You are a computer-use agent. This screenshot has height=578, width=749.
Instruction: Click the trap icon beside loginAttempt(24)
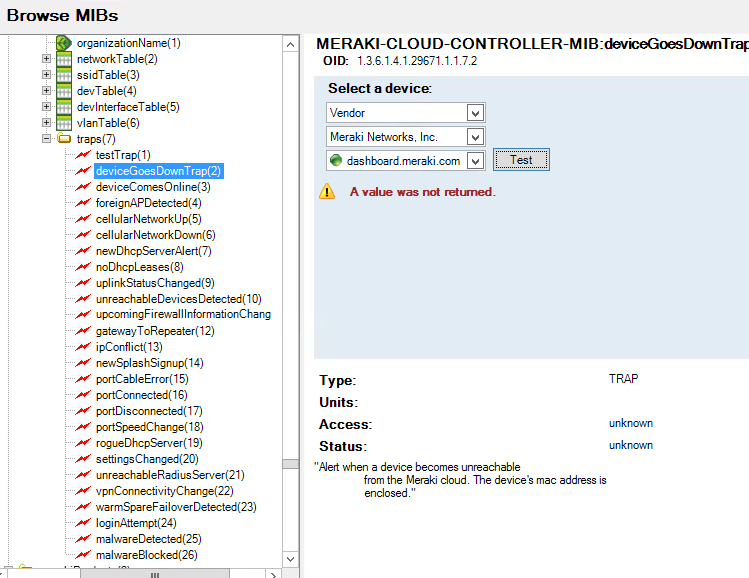pos(83,523)
